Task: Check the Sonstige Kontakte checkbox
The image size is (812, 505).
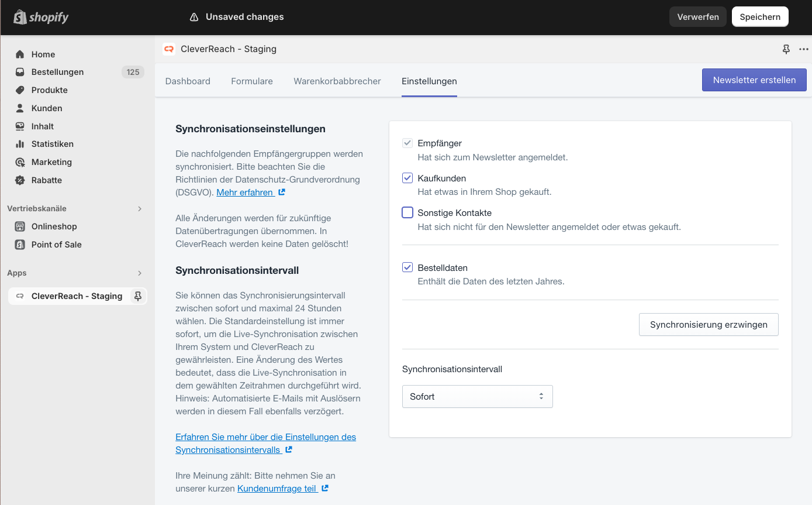Action: [407, 212]
